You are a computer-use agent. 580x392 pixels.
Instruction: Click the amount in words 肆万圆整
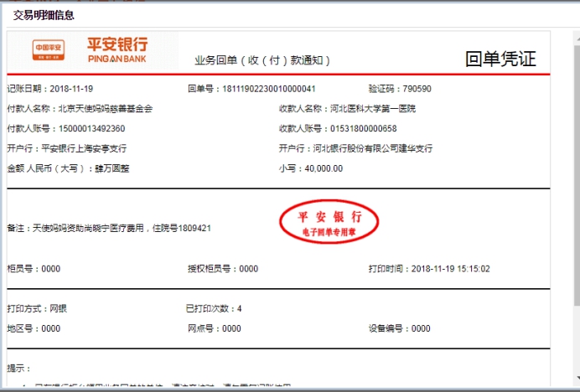[x=112, y=168]
